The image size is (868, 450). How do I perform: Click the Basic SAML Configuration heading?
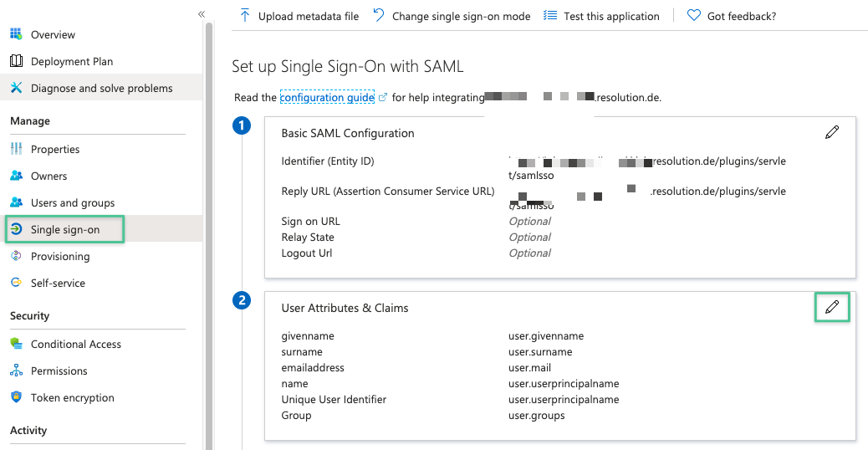[348, 133]
